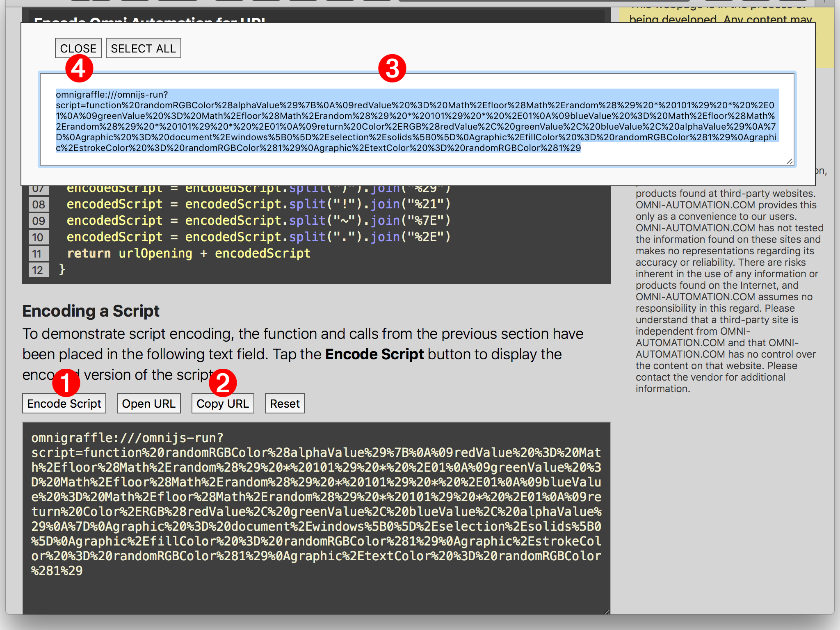Screen dimensions: 840x630
Task: Click the bold 'Encode Script' words in the paragraph
Action: (374, 354)
